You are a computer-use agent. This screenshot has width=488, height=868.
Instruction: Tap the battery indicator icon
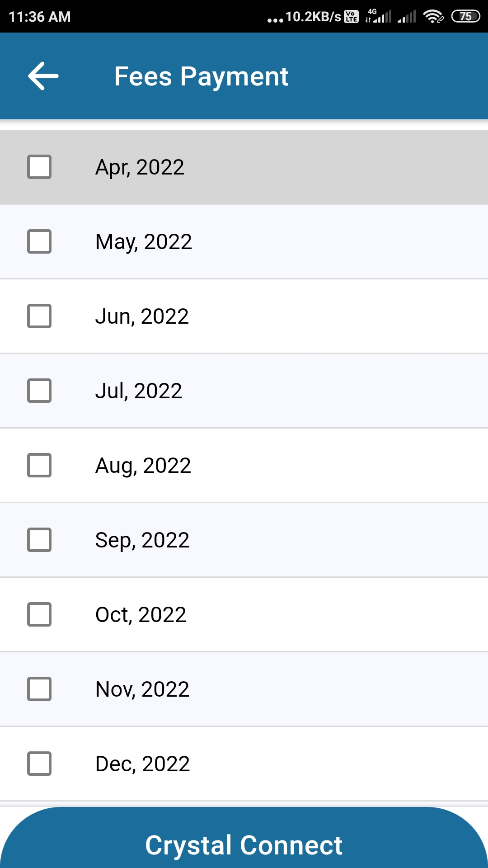tap(466, 17)
